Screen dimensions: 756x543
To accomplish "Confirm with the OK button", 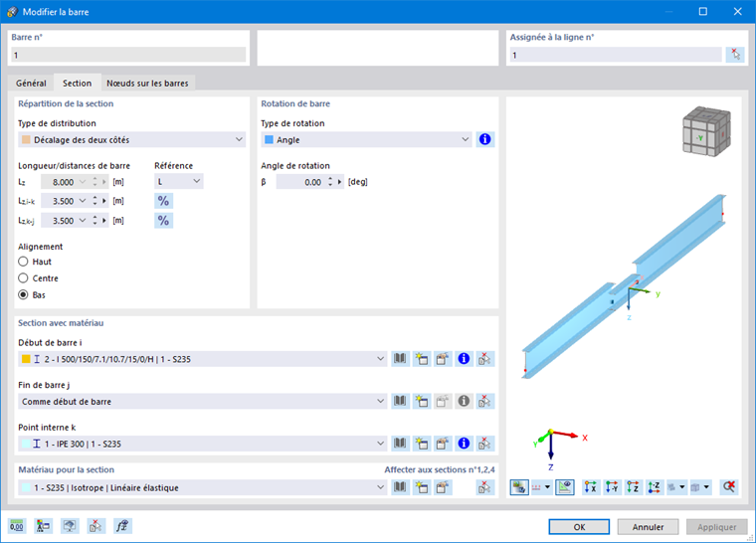I will pyautogui.click(x=579, y=527).
